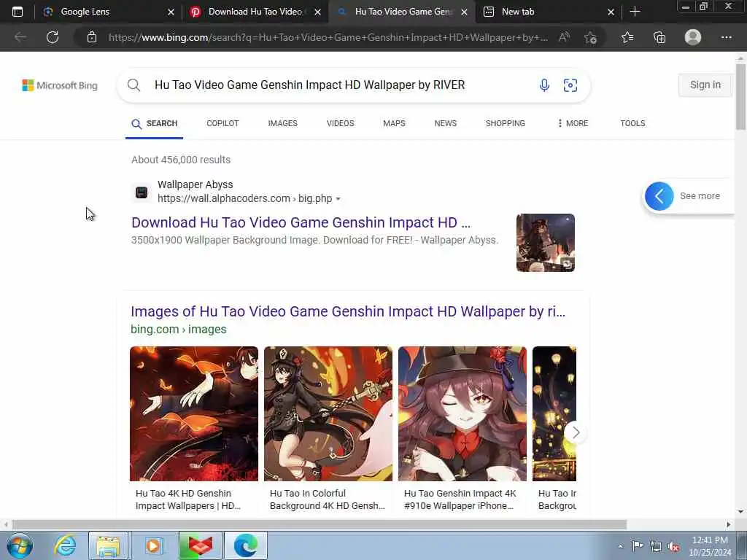
Task: Switch to the New tab page tab
Action: (x=549, y=12)
